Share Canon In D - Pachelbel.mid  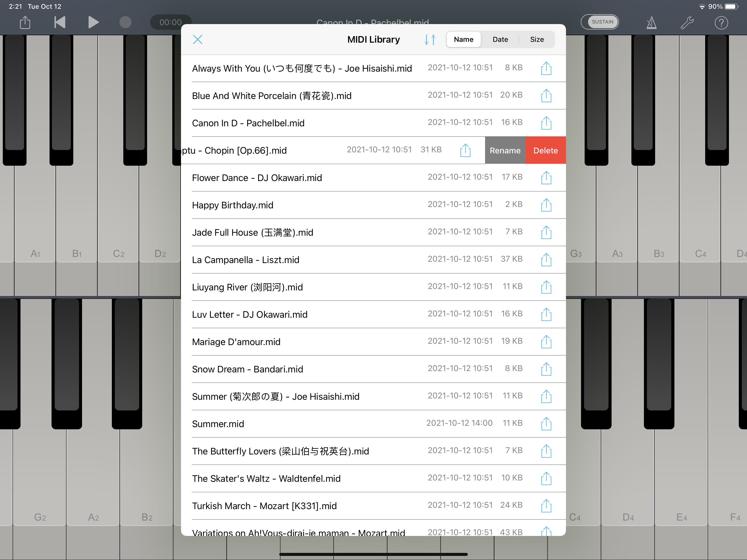[x=546, y=123]
